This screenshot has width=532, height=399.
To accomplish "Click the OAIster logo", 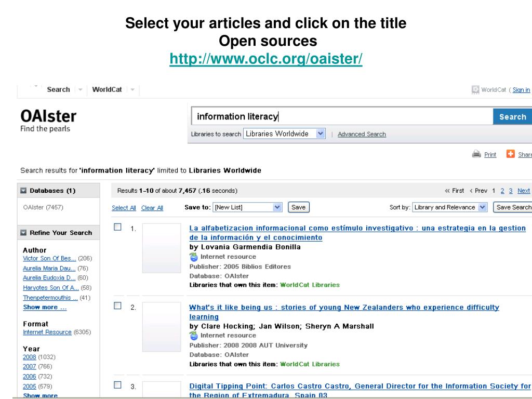I will [48, 121].
